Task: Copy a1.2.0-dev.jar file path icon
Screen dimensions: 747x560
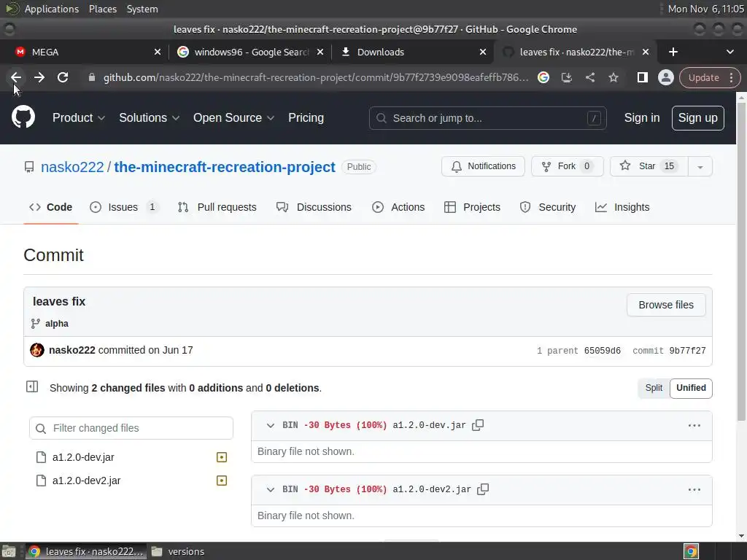Action: click(477, 425)
